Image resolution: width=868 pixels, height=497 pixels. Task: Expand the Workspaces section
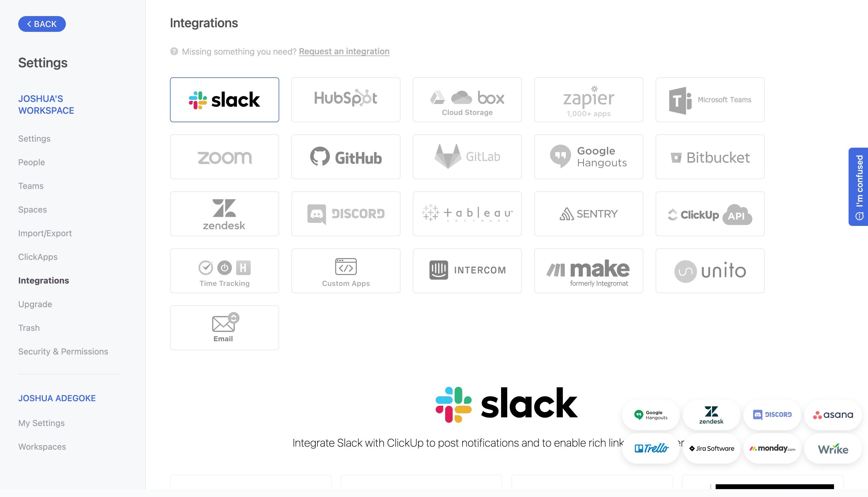coord(42,446)
